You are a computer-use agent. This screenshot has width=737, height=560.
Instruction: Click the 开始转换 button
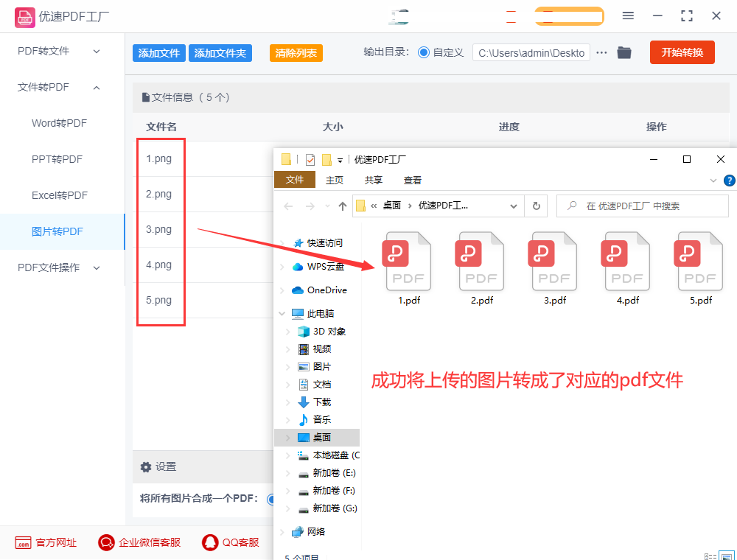(x=682, y=52)
